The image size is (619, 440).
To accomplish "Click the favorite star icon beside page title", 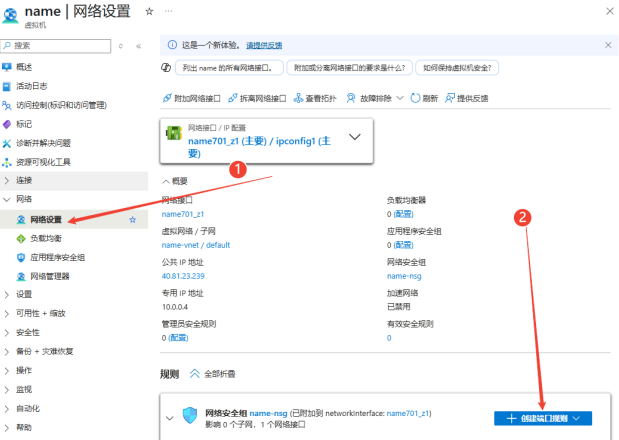I will 149,10.
